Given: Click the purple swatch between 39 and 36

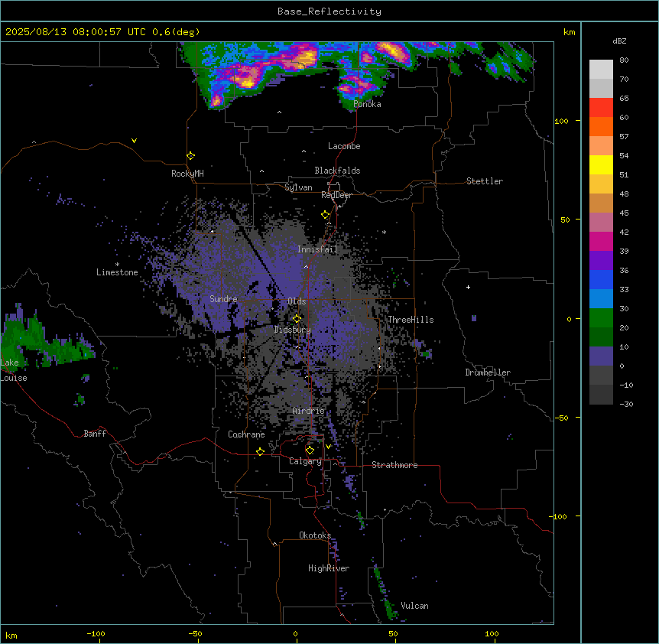Looking at the screenshot, I should [601, 261].
